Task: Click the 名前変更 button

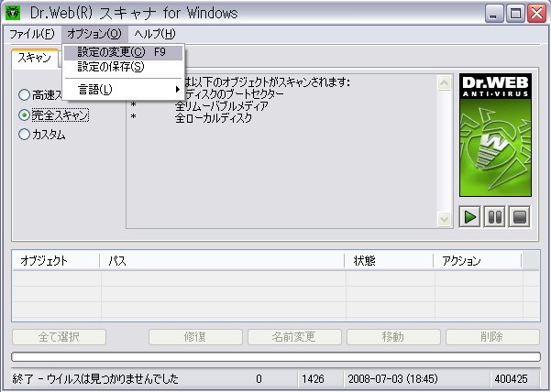Action: 294,337
